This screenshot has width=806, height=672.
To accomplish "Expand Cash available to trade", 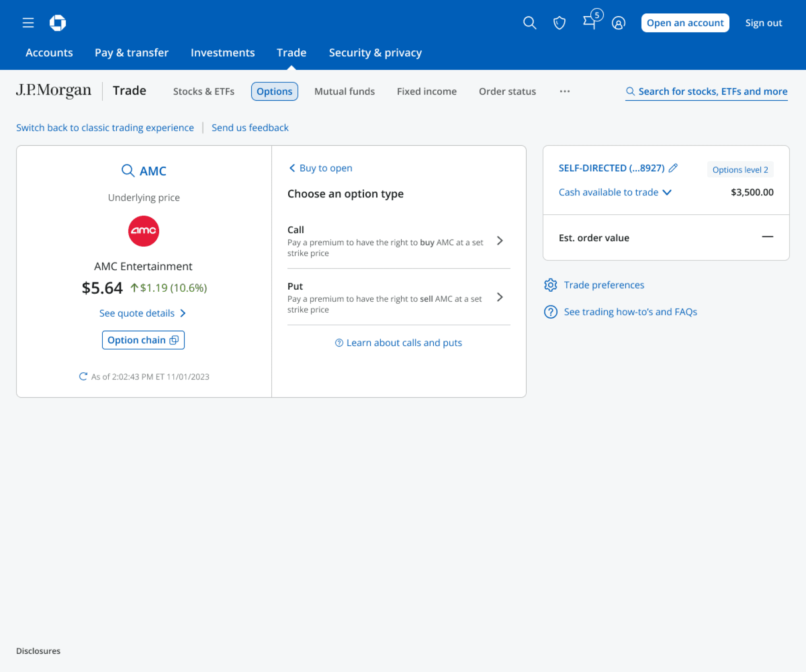I will pyautogui.click(x=615, y=192).
